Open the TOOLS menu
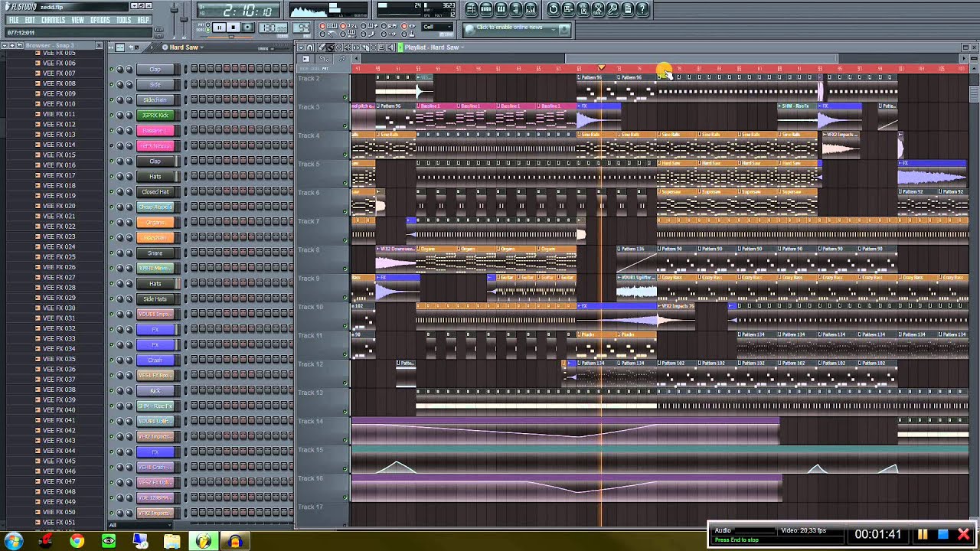The width and height of the screenshot is (980, 551). [x=124, y=20]
